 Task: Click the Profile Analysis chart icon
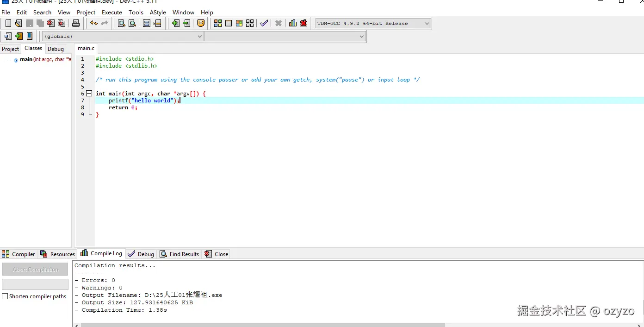click(293, 23)
